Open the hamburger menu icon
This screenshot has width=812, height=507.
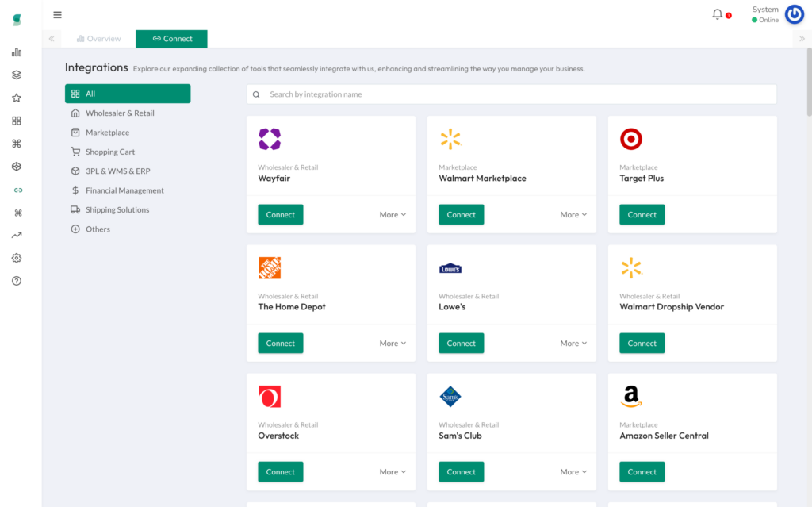point(57,14)
